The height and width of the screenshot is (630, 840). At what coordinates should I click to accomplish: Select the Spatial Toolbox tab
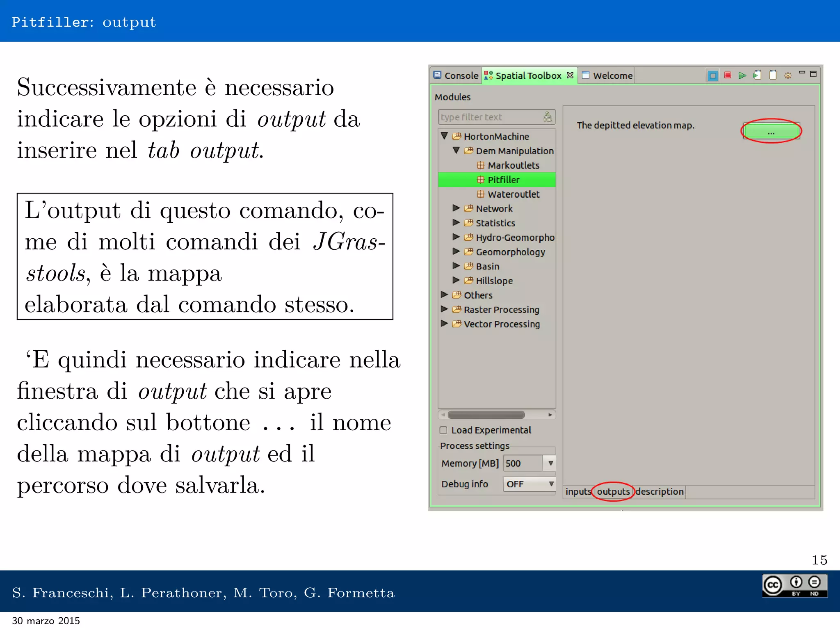click(528, 75)
